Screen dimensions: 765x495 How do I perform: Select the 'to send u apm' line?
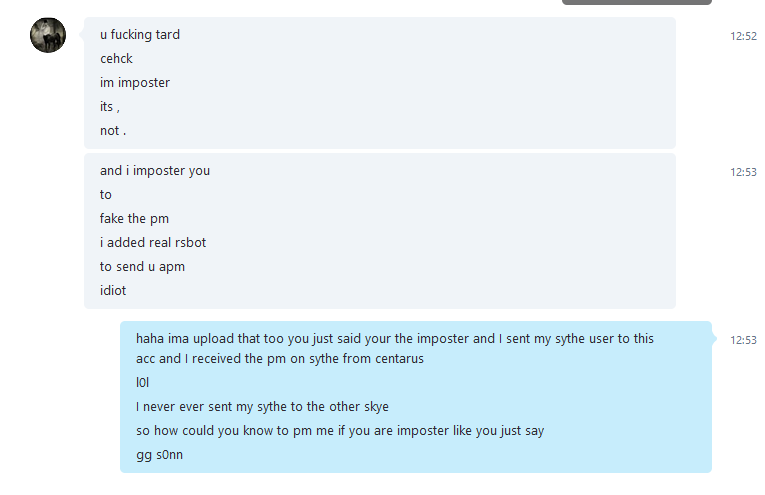142,266
